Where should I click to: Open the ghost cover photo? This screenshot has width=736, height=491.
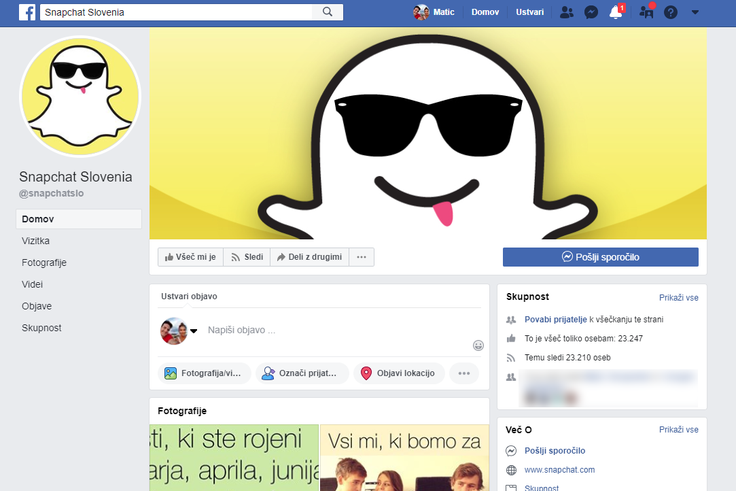point(428,133)
